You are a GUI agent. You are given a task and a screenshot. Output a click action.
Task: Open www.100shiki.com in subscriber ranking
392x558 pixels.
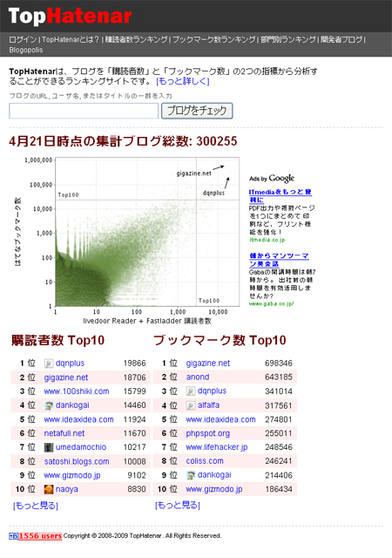coord(77,391)
